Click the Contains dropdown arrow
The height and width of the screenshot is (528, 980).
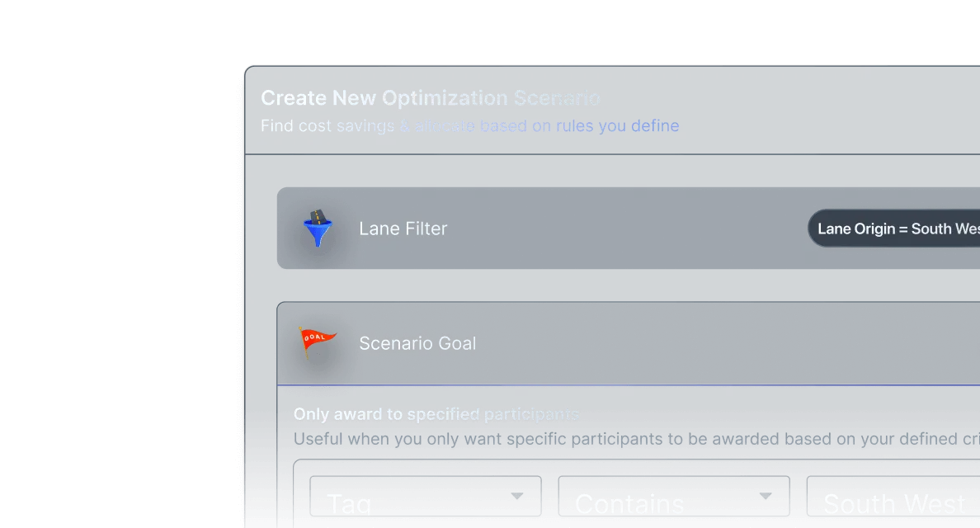click(x=766, y=496)
